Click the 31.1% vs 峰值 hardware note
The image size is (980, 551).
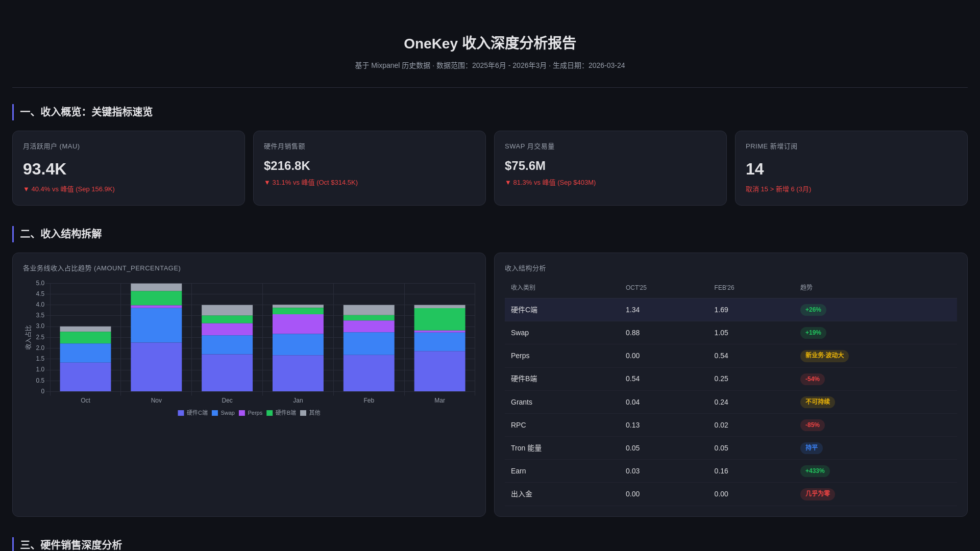click(x=311, y=183)
